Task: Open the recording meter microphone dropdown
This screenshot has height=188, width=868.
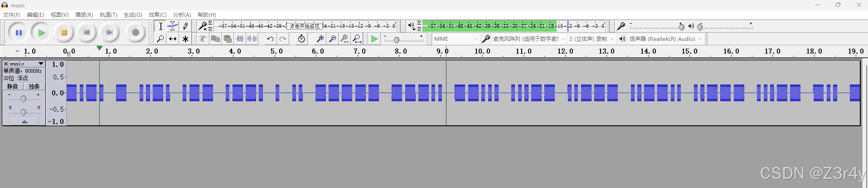Action: click(x=203, y=26)
